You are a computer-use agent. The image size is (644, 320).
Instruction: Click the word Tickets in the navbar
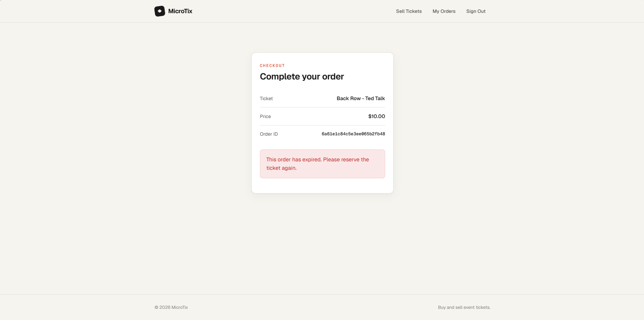[414, 11]
